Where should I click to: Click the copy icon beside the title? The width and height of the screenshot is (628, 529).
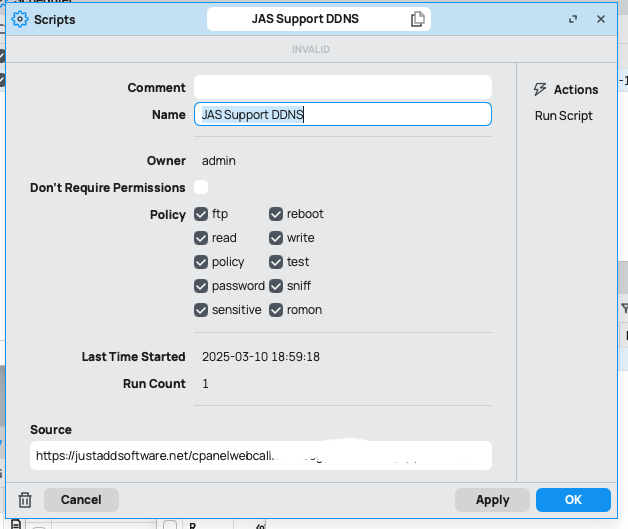(x=417, y=19)
